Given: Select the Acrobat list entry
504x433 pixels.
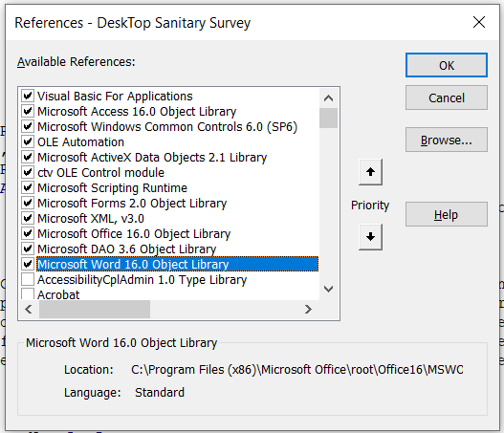Looking at the screenshot, I should [58, 294].
